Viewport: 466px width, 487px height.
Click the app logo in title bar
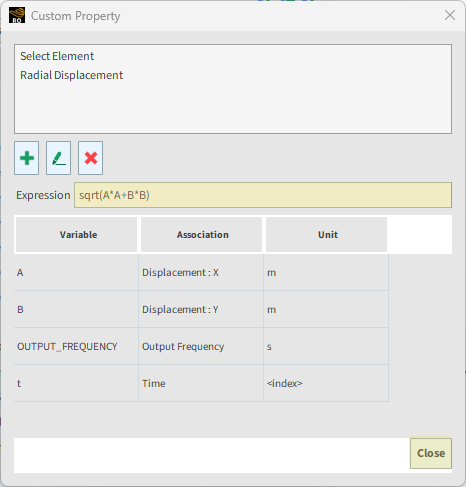[17, 16]
